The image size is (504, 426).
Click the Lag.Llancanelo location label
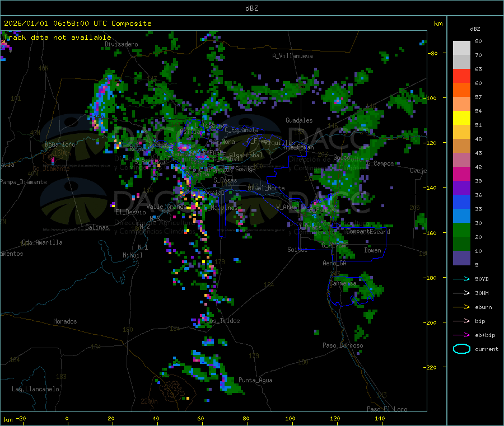36,389
